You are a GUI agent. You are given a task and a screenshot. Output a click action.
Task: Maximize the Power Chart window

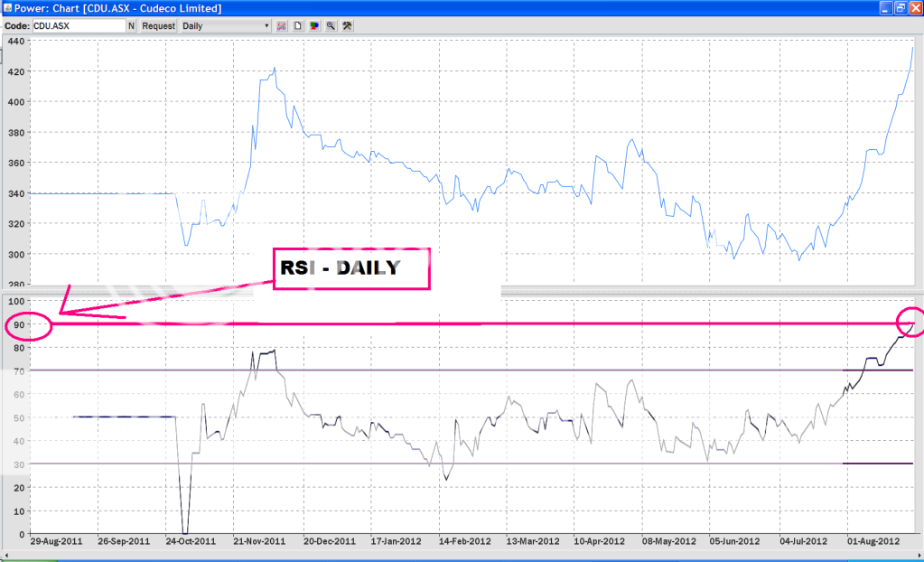(x=901, y=7)
